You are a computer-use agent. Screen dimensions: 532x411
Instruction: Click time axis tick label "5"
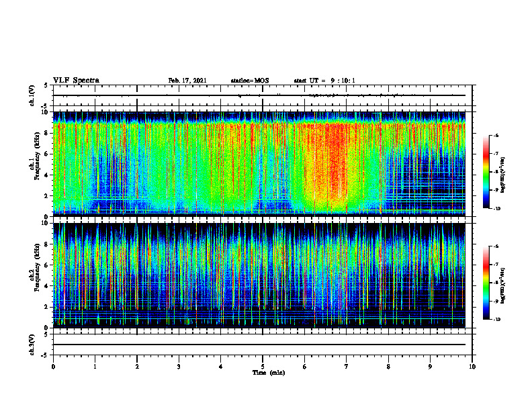[x=263, y=367]
